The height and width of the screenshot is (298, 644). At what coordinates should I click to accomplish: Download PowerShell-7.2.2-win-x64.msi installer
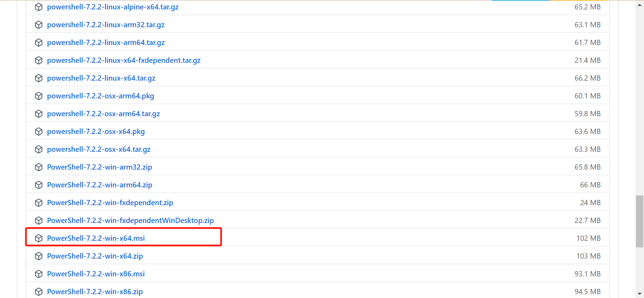[x=96, y=238]
